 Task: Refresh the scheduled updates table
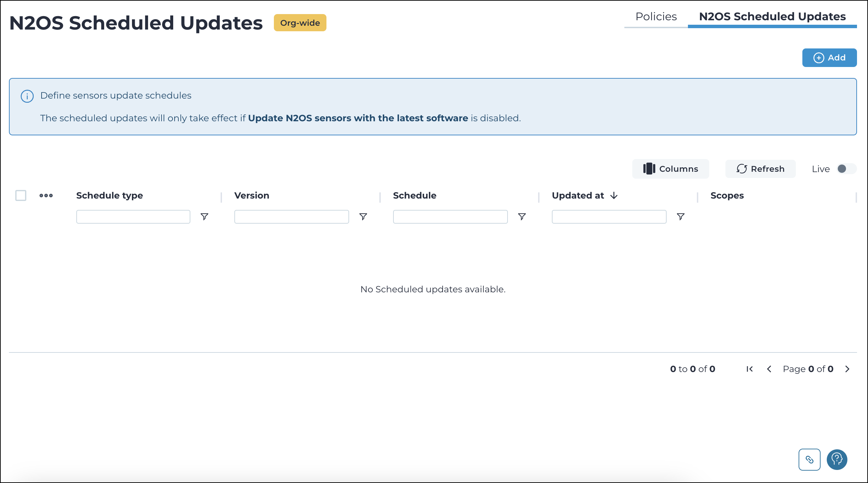coord(760,169)
